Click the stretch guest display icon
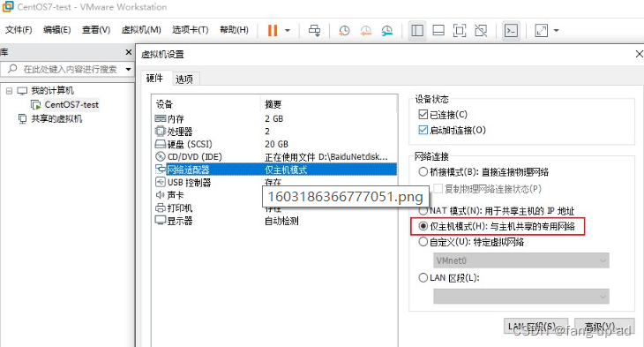 pos(542,30)
